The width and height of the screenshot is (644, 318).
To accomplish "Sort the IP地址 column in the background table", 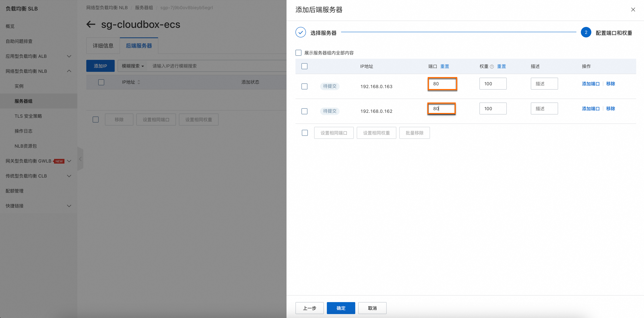I will (139, 82).
